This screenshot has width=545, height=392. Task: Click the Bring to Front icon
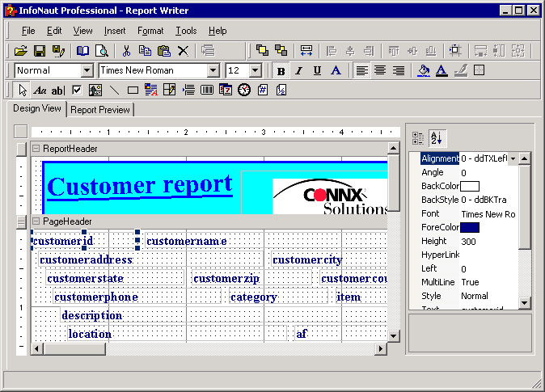[x=262, y=50]
